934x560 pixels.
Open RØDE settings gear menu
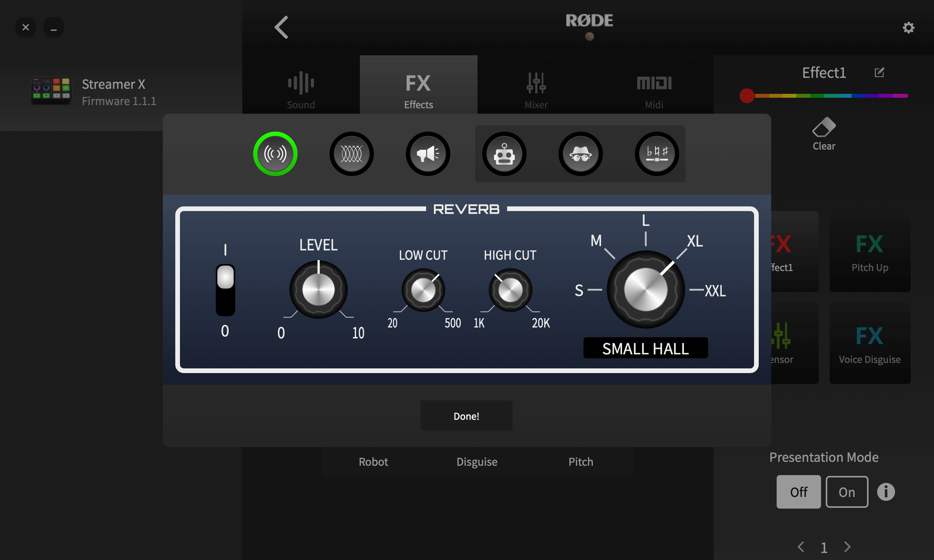[908, 27]
